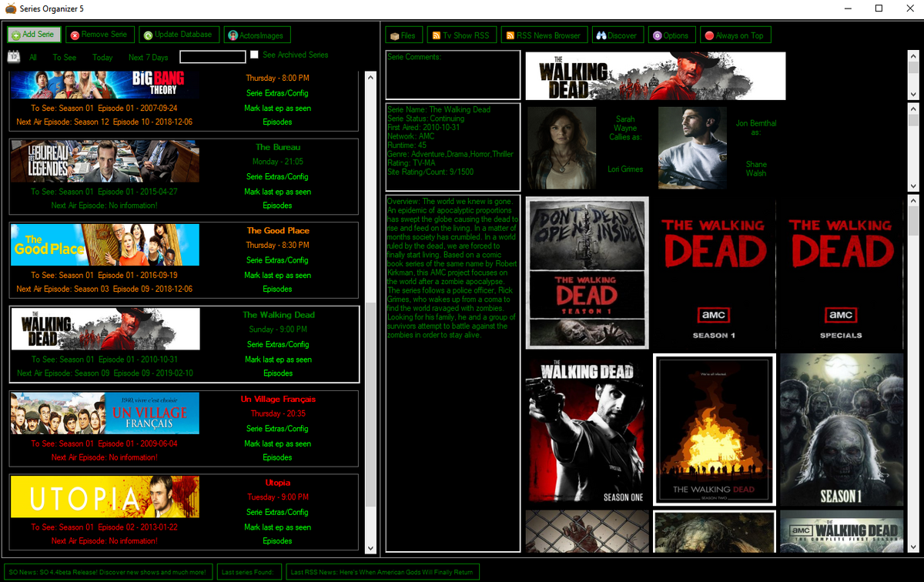The width and height of the screenshot is (924, 582).
Task: Select the Un Village Français banner
Action: [105, 413]
